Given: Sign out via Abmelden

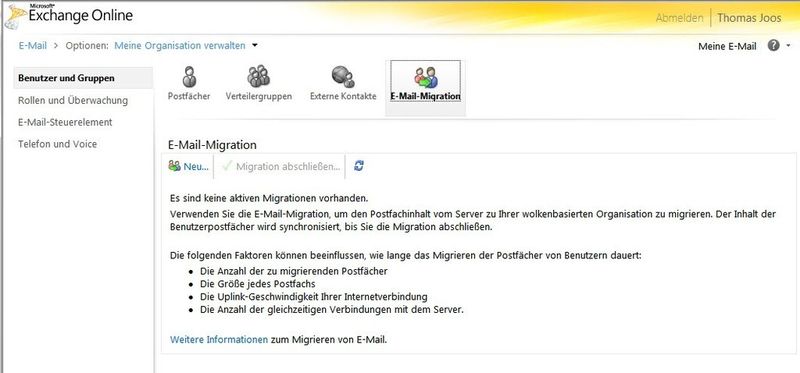Looking at the screenshot, I should pyautogui.click(x=679, y=18).
